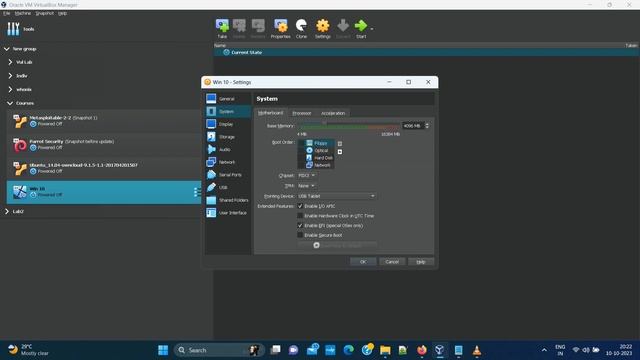Click Cancel in Win 10 Settings
The image size is (640, 360).
pyautogui.click(x=392, y=262)
